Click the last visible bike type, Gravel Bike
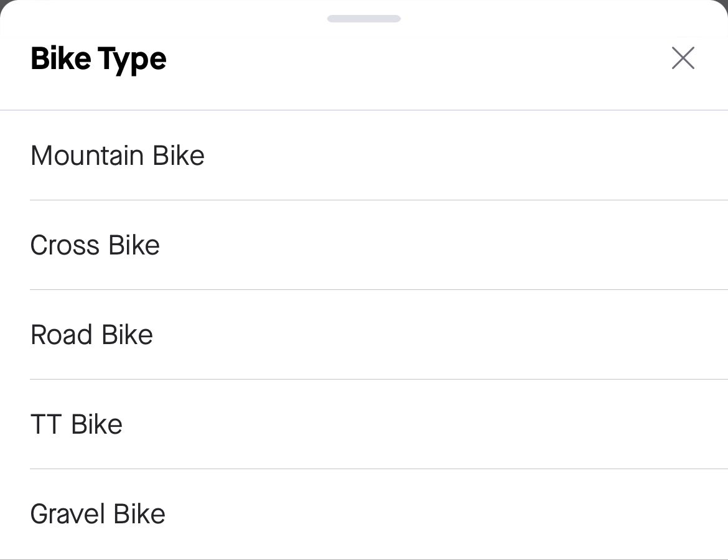 (98, 514)
